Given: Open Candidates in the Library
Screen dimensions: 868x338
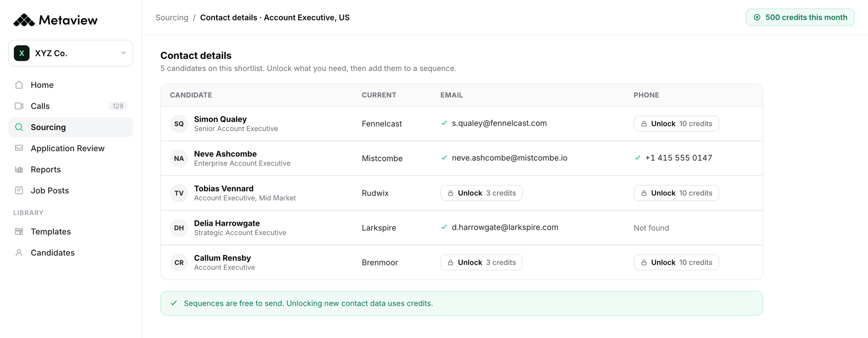Looking at the screenshot, I should [x=71, y=252].
